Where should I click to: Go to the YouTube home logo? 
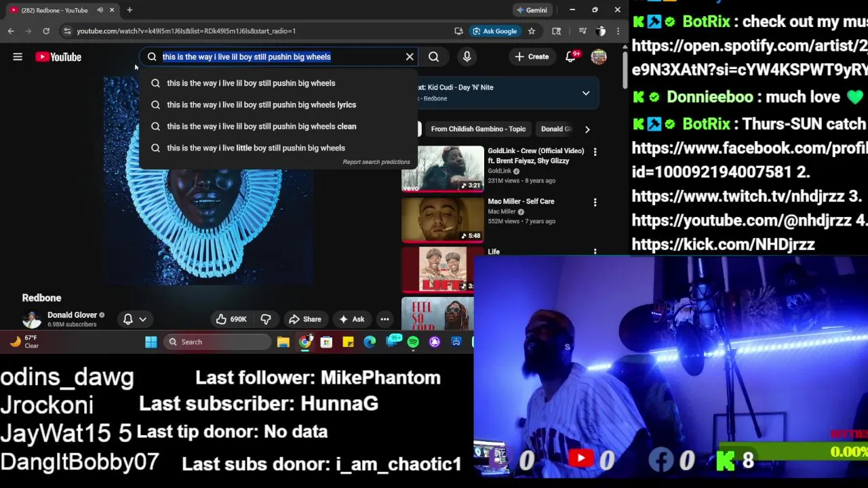click(x=58, y=57)
